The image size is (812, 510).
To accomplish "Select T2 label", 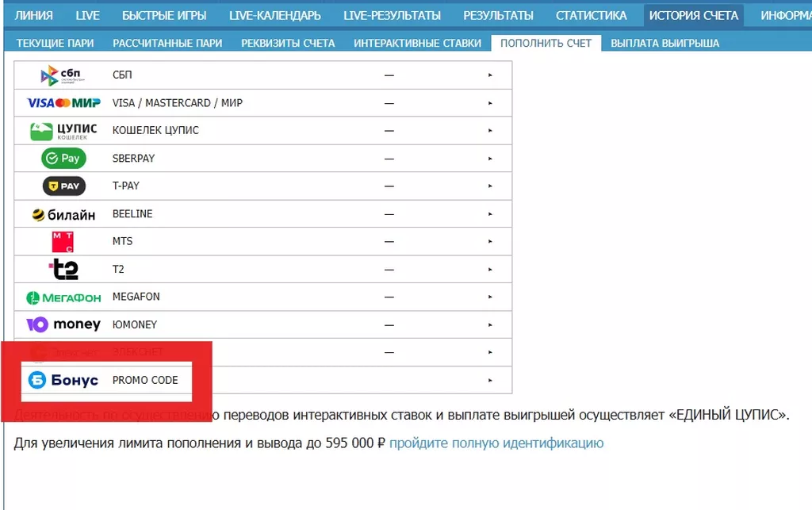I will tap(118, 269).
